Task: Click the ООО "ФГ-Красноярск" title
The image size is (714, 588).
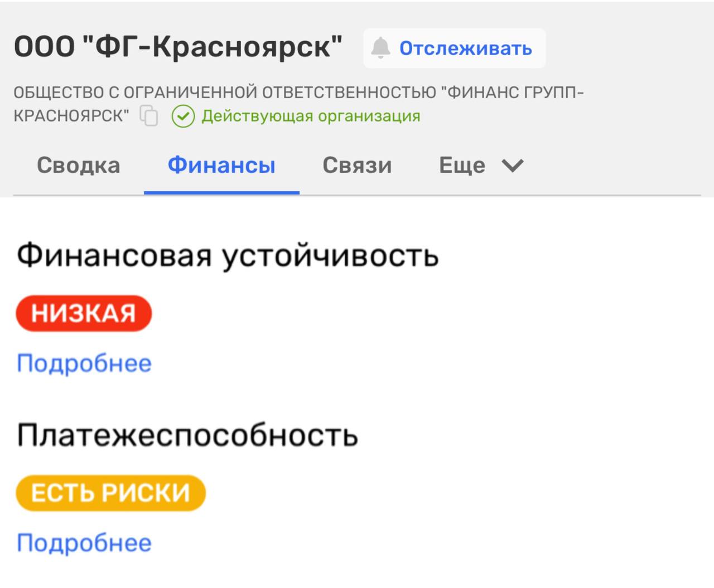Action: coord(178,47)
